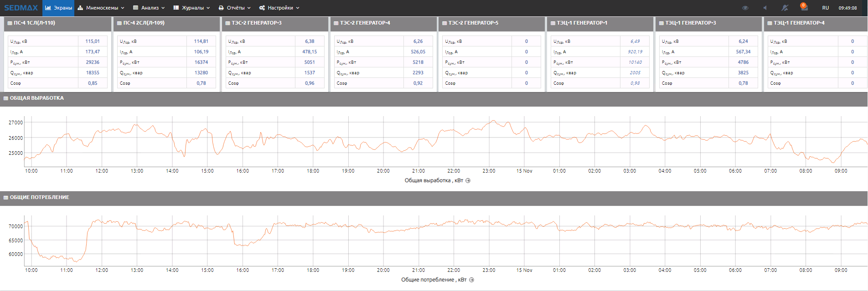
Task: Click the eye view-mode icon in top bar
Action: [x=745, y=8]
